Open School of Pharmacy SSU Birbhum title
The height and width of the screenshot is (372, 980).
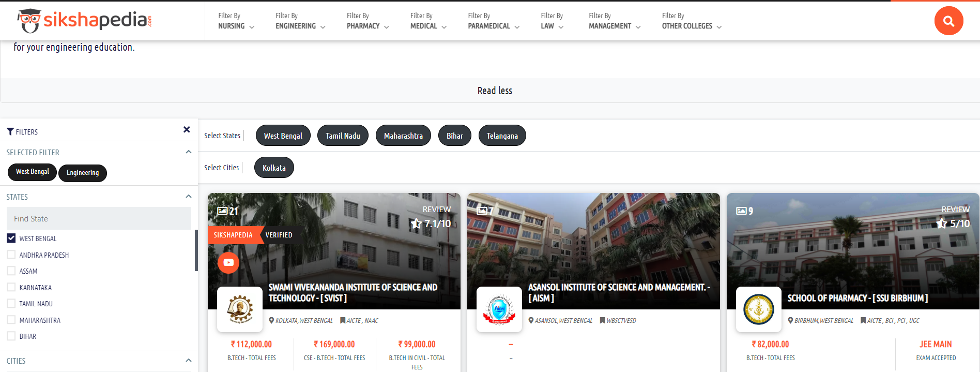(x=857, y=298)
